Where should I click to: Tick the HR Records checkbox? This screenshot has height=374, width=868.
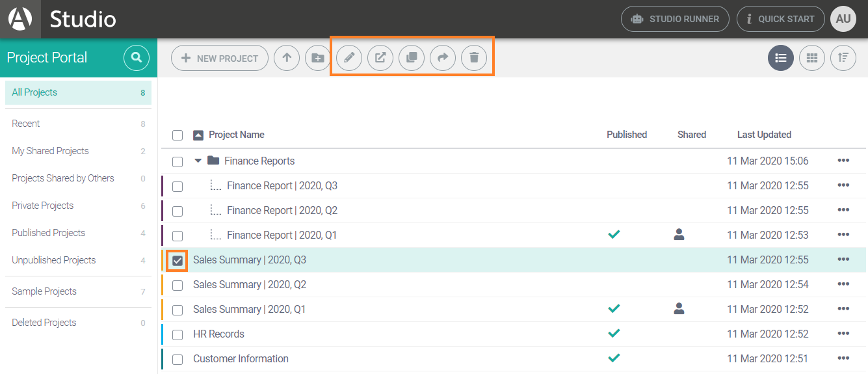(178, 334)
